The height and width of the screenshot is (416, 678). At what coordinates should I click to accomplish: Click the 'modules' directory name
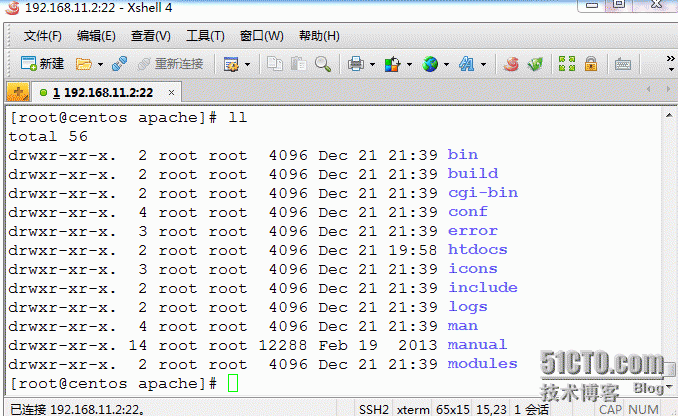pyautogui.click(x=483, y=364)
